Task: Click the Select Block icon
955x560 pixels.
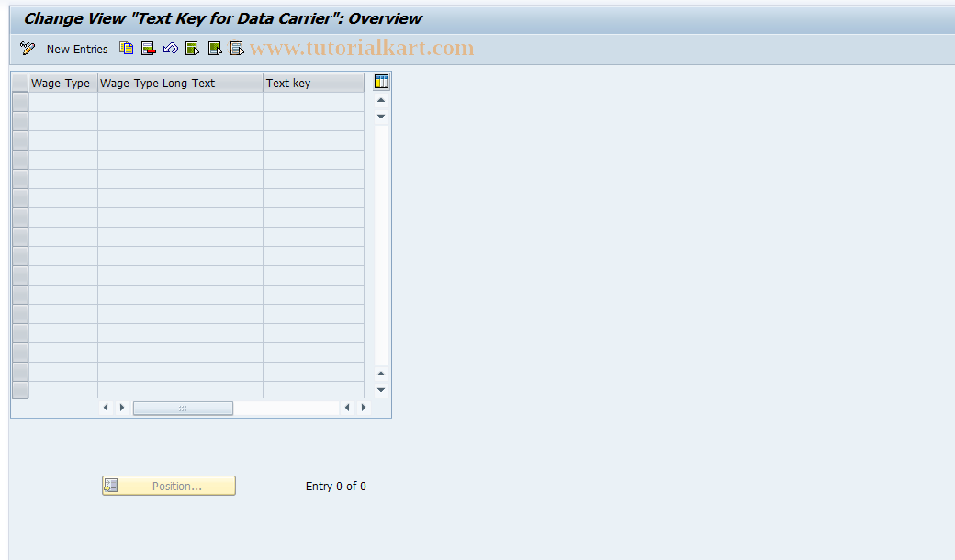Action: tap(214, 49)
